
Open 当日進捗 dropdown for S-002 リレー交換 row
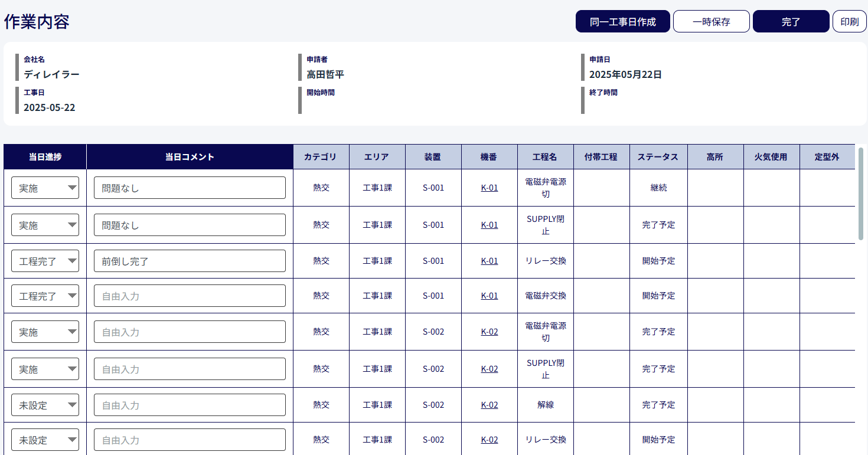pos(45,440)
